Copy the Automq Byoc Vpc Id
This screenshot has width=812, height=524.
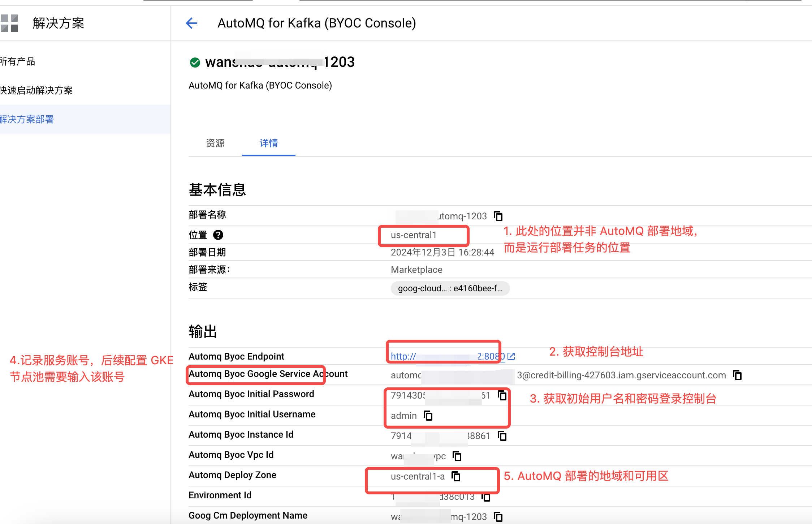457,456
